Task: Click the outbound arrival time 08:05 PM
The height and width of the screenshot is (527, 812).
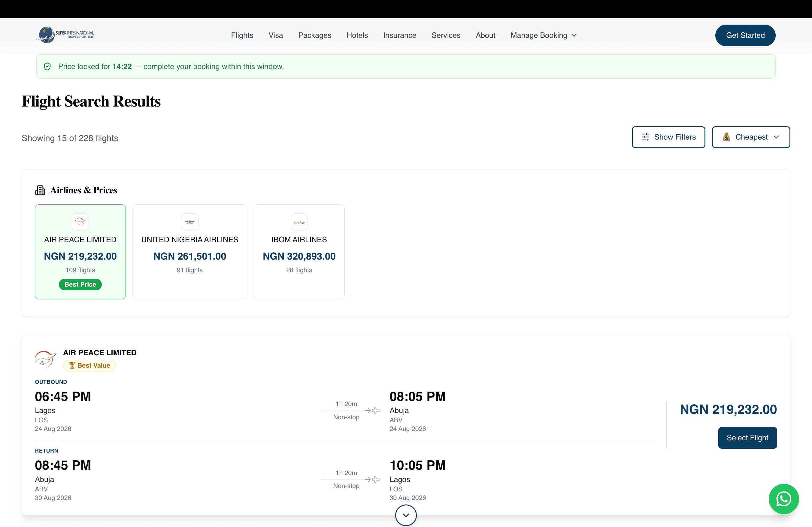Action: pyautogui.click(x=418, y=396)
